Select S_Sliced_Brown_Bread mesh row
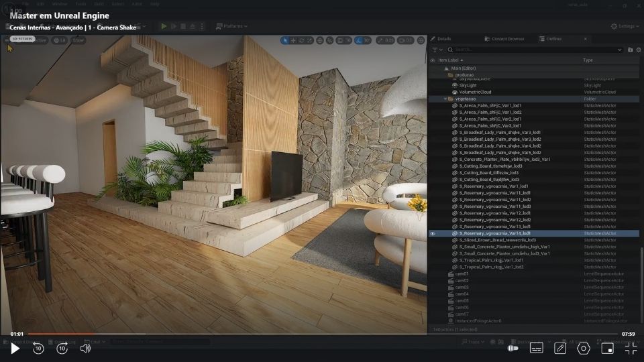644x362 pixels. point(534,240)
